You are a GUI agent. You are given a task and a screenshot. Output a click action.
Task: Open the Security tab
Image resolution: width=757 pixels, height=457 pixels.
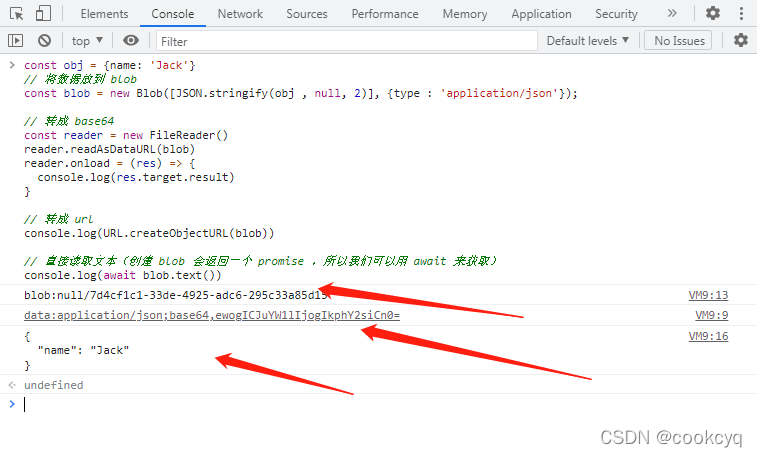click(x=616, y=14)
